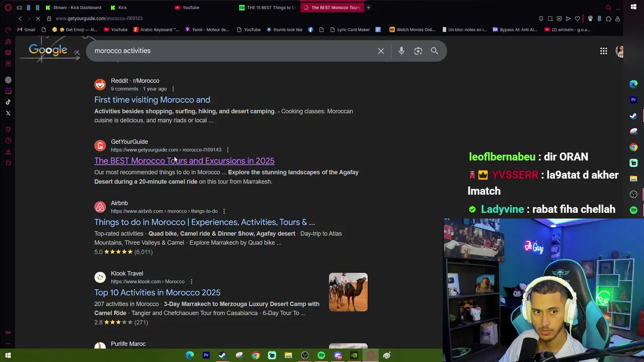
Task: Open Un bloc-notes en ligne bookmark
Action: (x=464, y=30)
